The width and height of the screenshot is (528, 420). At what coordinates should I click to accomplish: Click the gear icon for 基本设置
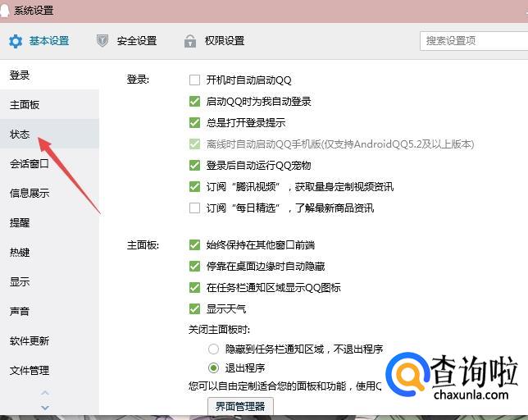16,41
